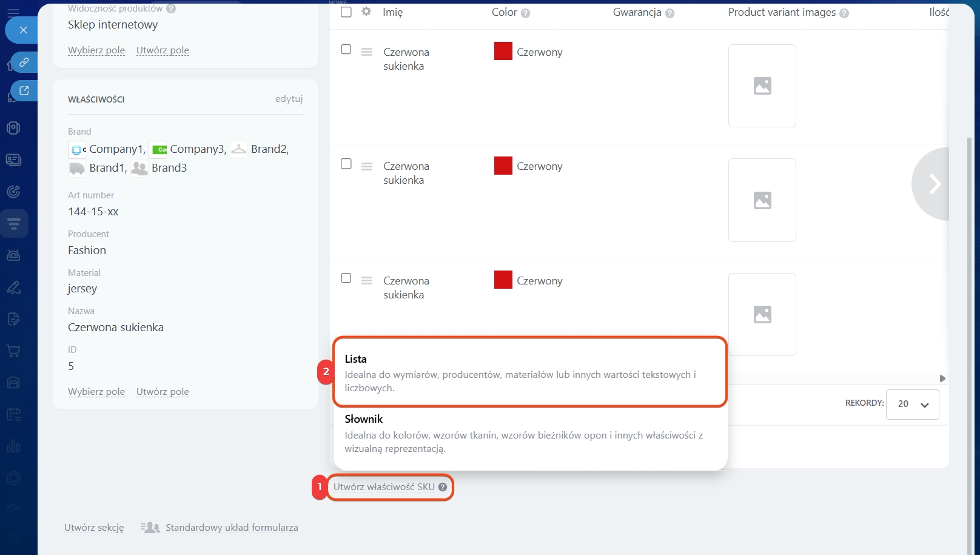980x555 pixels.
Task: Click the help icon beside Gwarancja column
Action: click(670, 13)
